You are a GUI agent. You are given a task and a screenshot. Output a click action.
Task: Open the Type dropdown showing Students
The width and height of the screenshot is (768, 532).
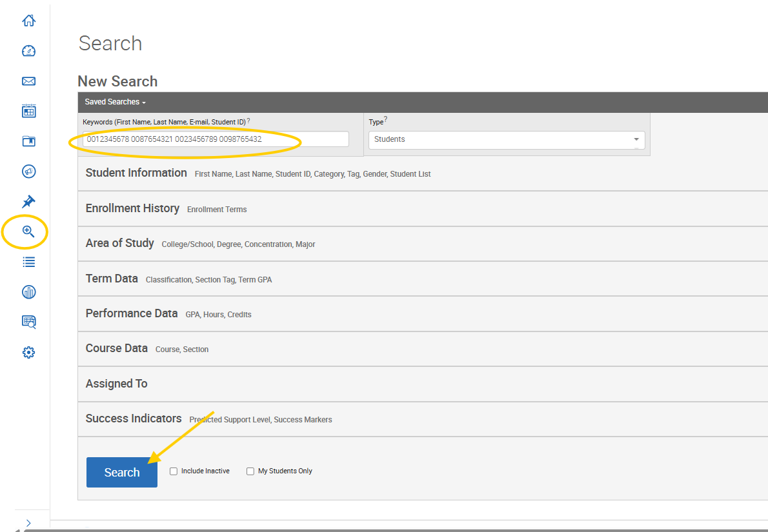[x=506, y=139]
